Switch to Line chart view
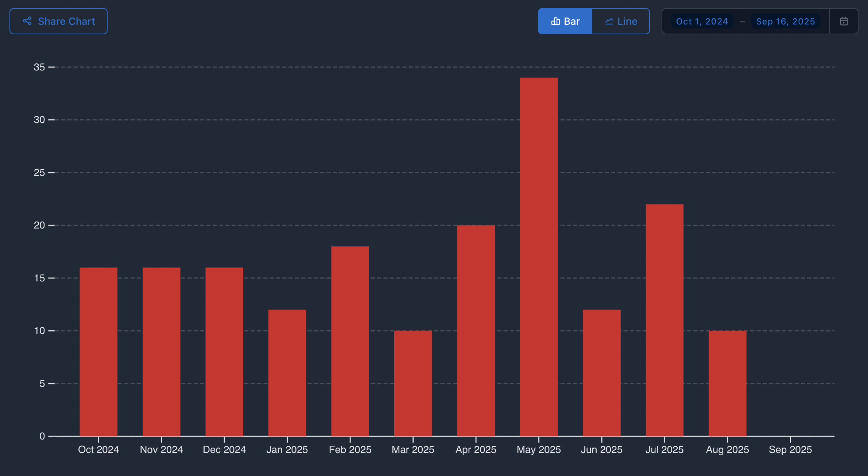The width and height of the screenshot is (868, 476). point(621,22)
